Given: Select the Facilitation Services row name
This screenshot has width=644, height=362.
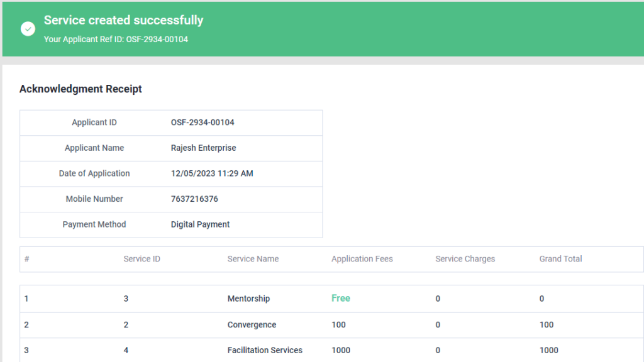Looking at the screenshot, I should coord(265,350).
